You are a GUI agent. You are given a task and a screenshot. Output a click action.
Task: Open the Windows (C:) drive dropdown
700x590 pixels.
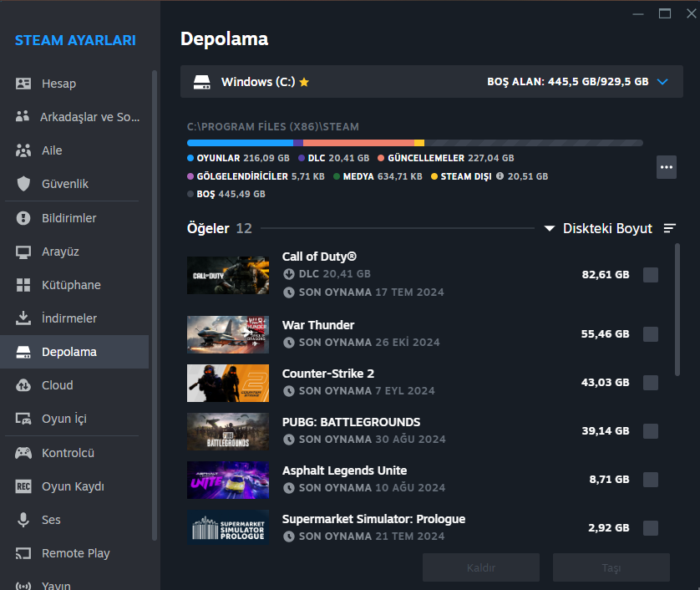tap(432, 82)
